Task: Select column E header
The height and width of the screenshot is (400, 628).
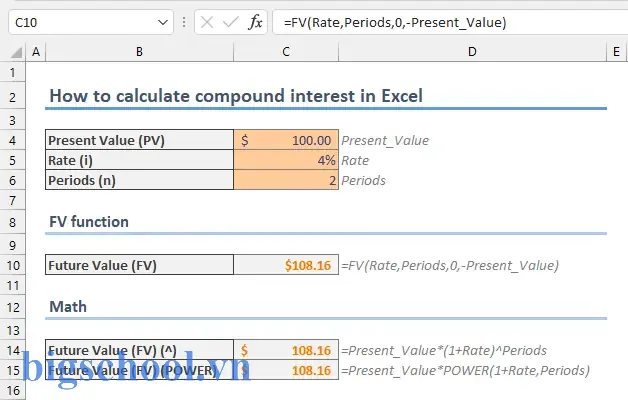Action: coord(616,52)
